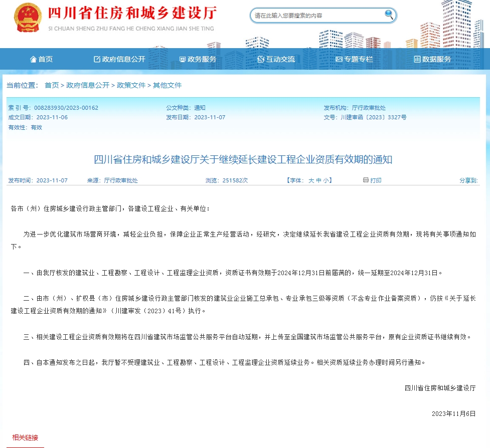
Task: Go to 其他文件 in the breadcrumb
Action: (167, 85)
